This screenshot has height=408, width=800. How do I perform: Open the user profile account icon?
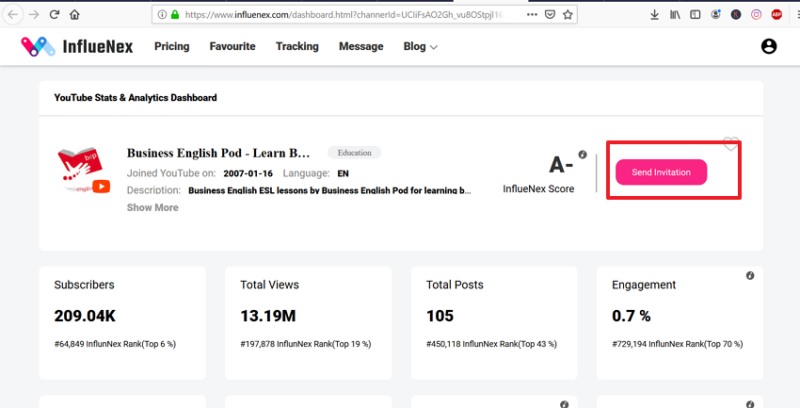(x=769, y=46)
